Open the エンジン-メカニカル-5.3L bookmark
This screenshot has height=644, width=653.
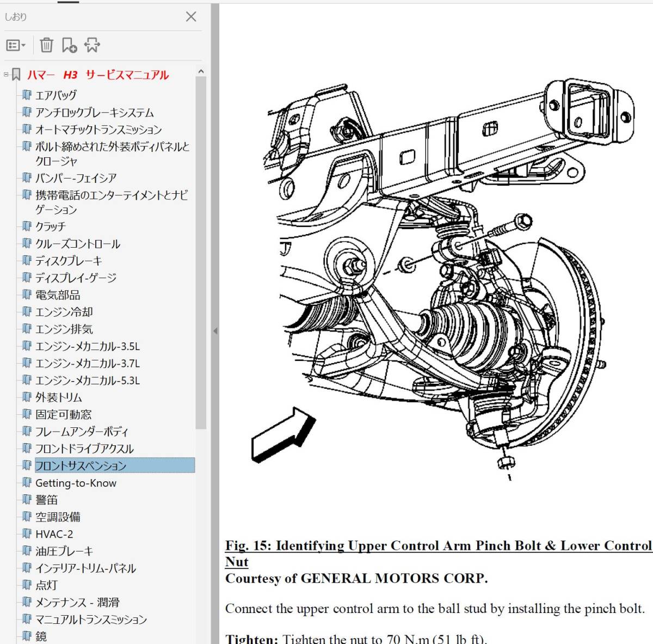point(88,380)
